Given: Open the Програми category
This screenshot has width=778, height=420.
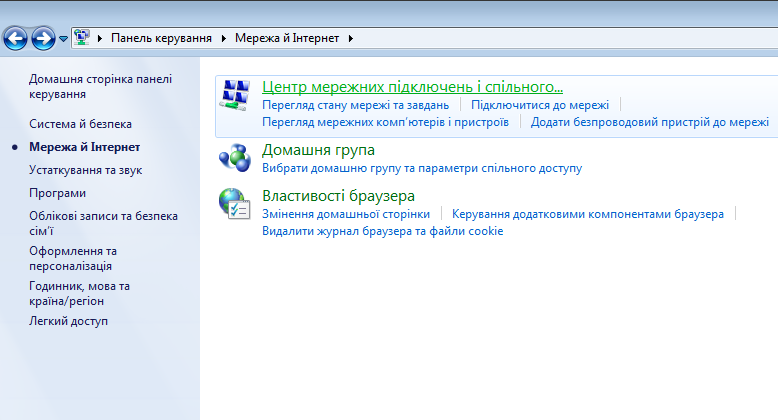Looking at the screenshot, I should click(x=58, y=193).
